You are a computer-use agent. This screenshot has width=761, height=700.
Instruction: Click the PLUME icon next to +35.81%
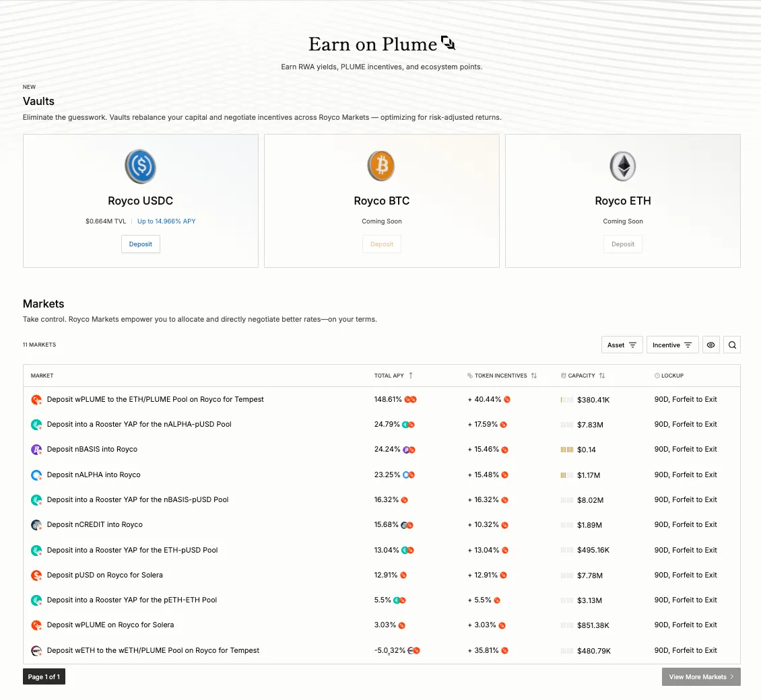(504, 650)
